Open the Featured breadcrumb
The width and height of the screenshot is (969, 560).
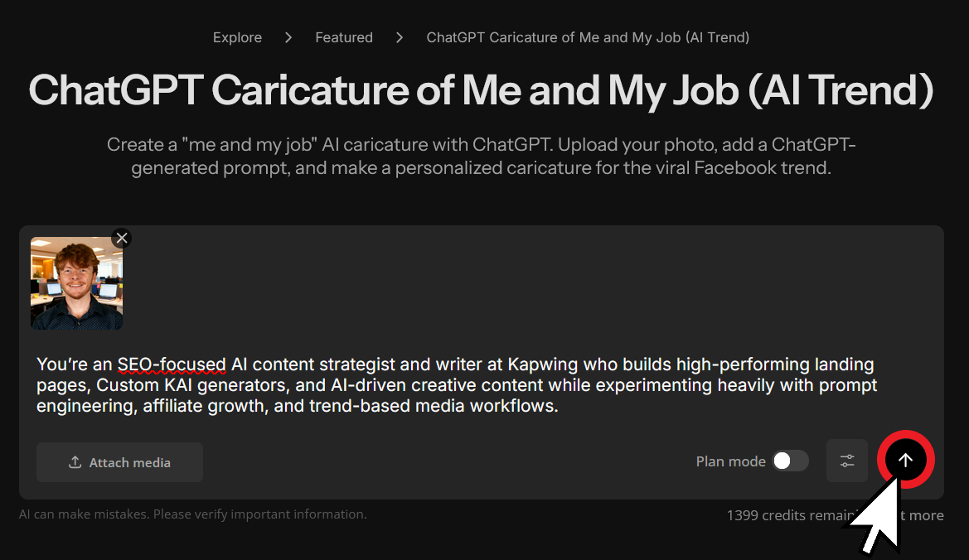coord(344,37)
